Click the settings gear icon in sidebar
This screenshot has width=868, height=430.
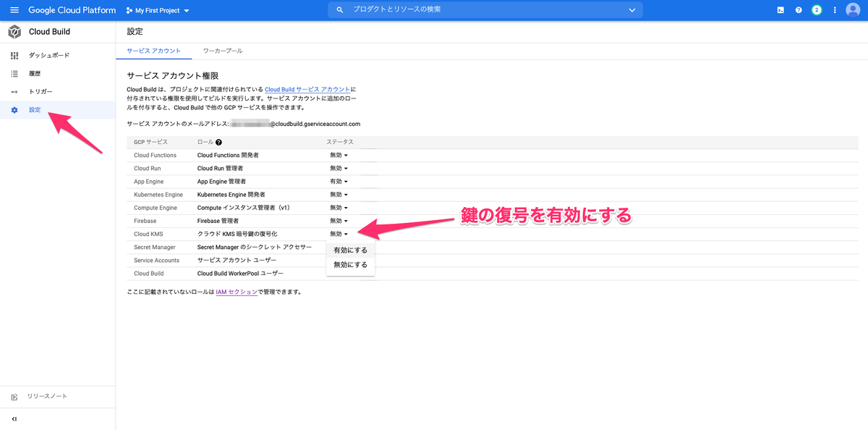pos(14,110)
